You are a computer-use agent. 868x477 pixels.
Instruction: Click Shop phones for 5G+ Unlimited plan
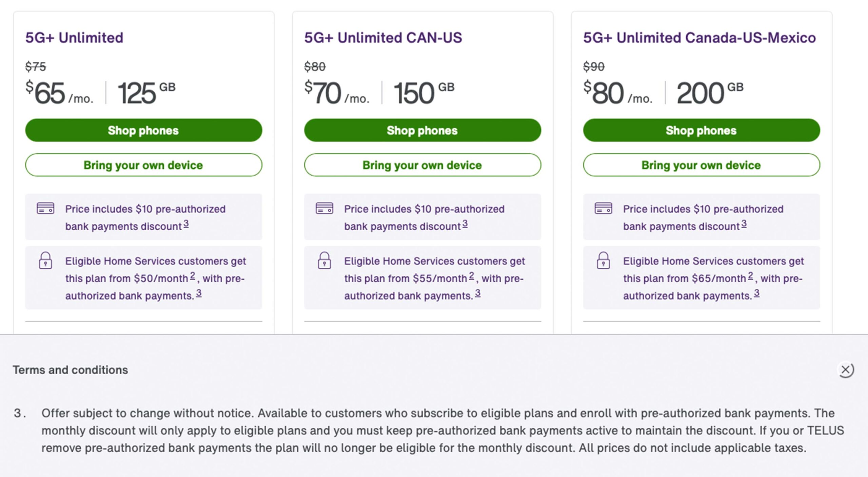click(143, 130)
